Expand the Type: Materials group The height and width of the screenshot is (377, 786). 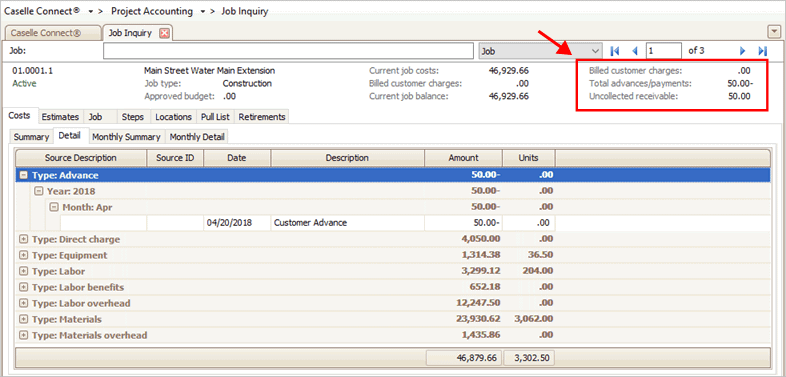click(x=23, y=319)
